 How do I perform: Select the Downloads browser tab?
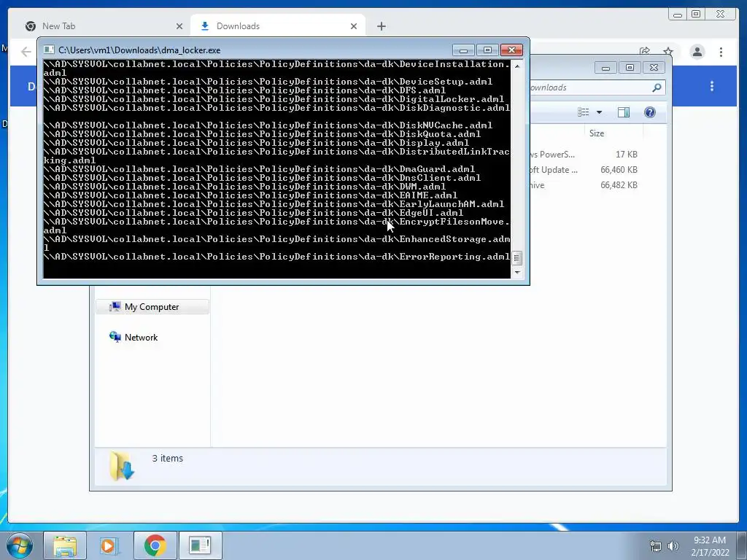pos(278,26)
